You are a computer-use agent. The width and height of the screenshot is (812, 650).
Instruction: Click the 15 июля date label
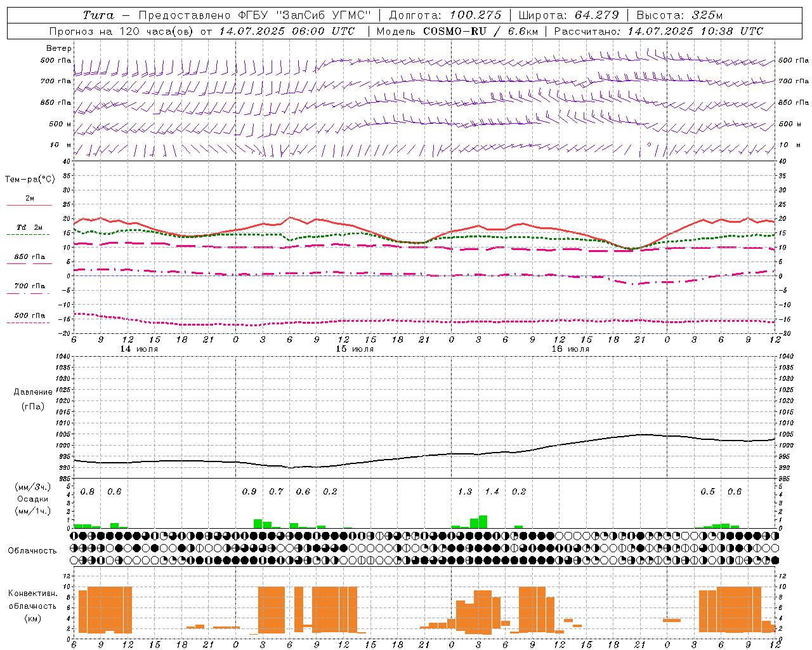coord(355,349)
